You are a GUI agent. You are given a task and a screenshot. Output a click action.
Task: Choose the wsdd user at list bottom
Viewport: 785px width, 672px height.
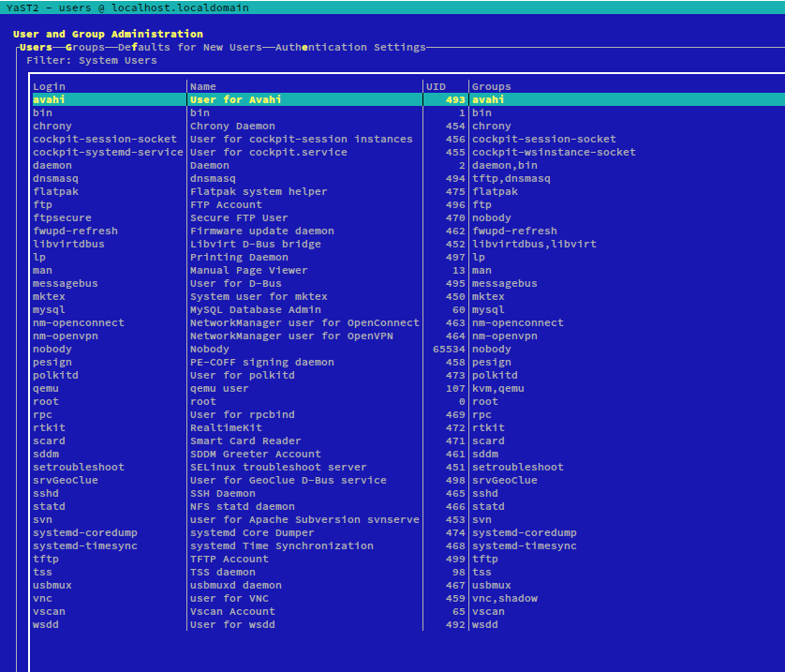46,624
